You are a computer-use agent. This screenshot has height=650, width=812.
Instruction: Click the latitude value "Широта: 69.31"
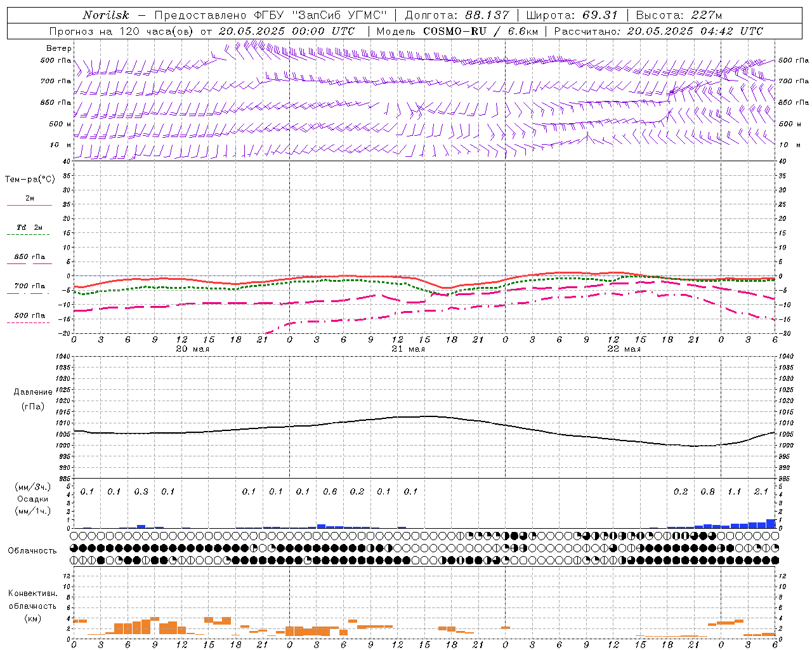click(572, 15)
